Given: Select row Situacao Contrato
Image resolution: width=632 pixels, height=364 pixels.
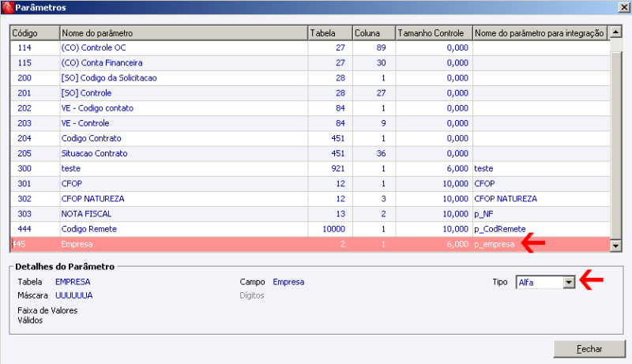Looking at the screenshot, I should point(310,153).
